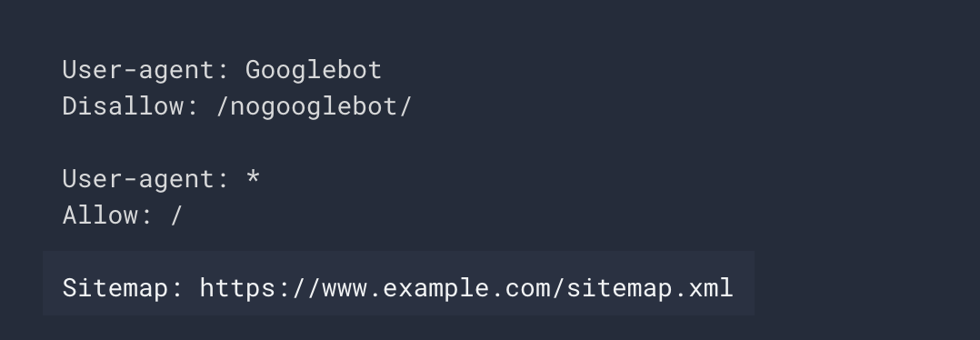Click the Disallow directive keyword
The image size is (980, 340).
tap(123, 106)
